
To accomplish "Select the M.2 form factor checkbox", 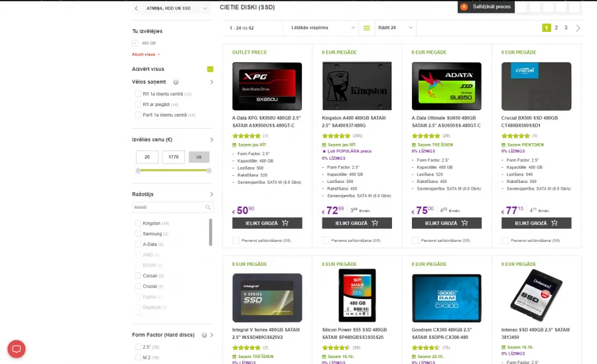I will 138,357.
